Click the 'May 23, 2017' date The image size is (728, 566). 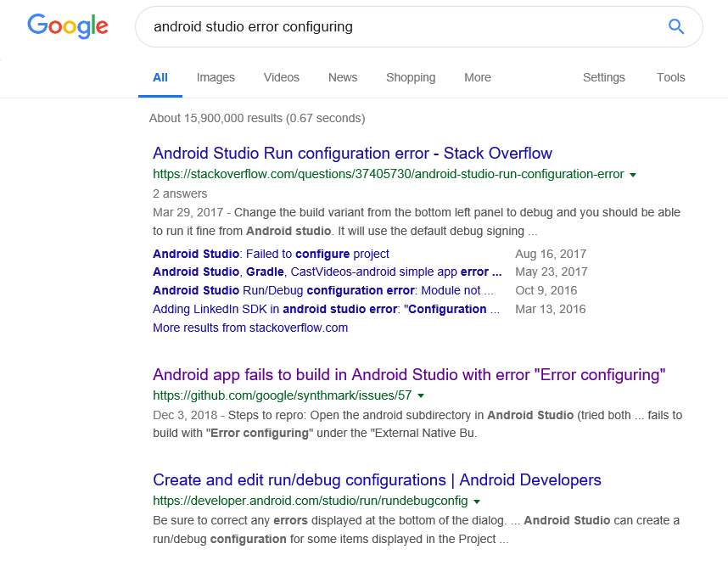point(552,272)
